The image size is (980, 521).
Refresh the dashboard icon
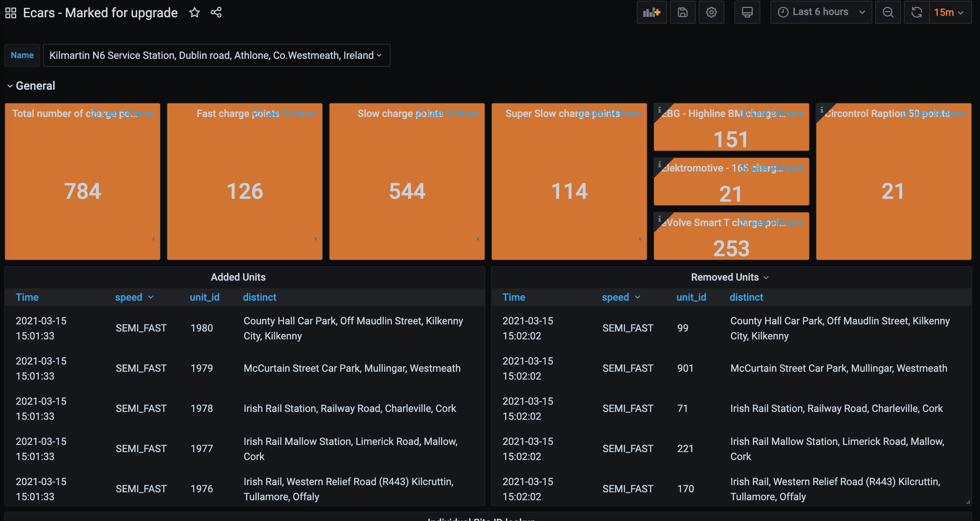(916, 12)
